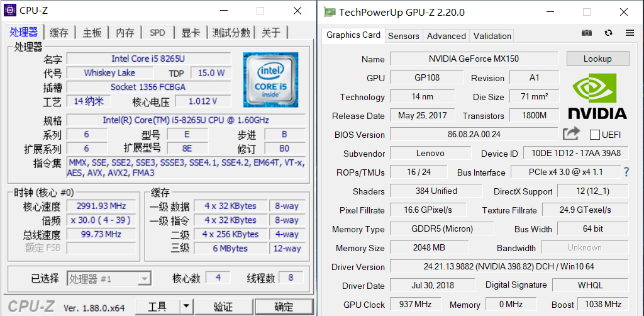644x316 pixels.
Task: Click the Memory Size value 2048 MB
Action: pos(429,248)
